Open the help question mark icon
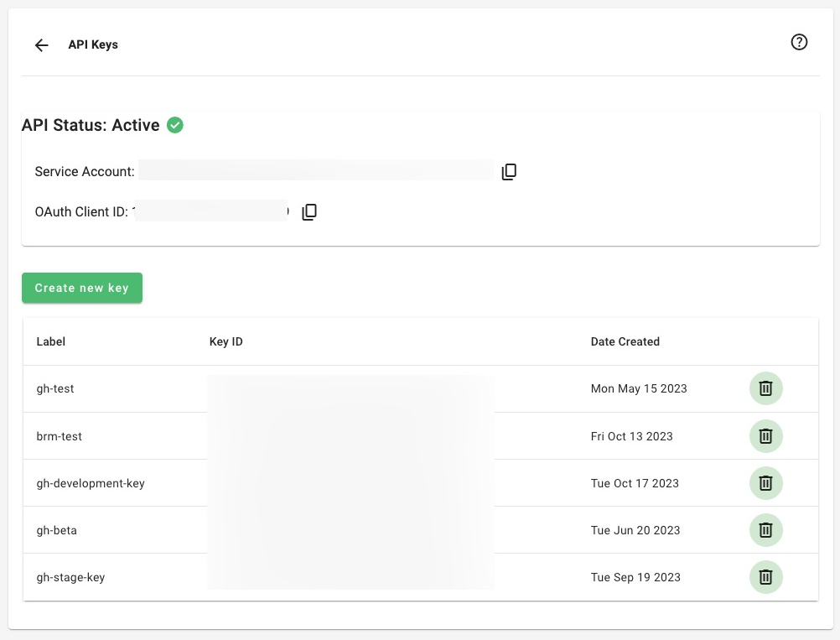The image size is (840, 640). tap(799, 42)
